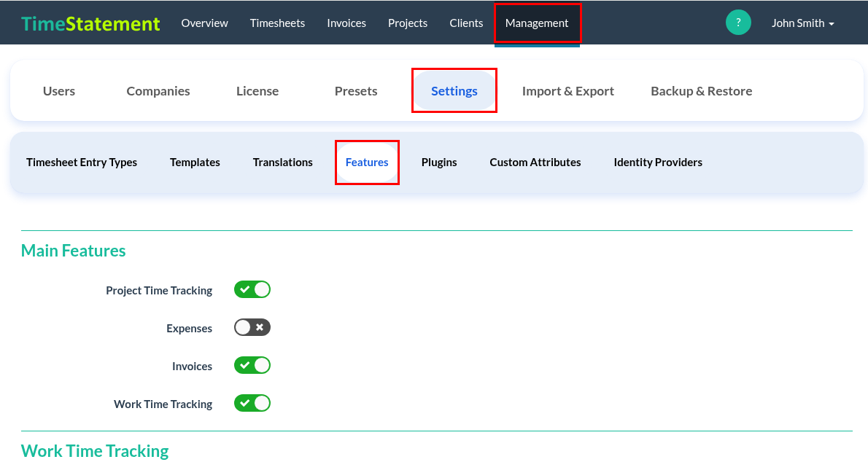Navigate to Clients
868x462 pixels.
tap(466, 23)
